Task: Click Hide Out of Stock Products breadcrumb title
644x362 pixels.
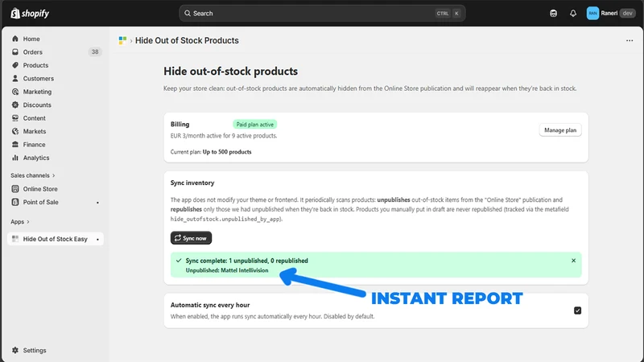Action: (187, 40)
